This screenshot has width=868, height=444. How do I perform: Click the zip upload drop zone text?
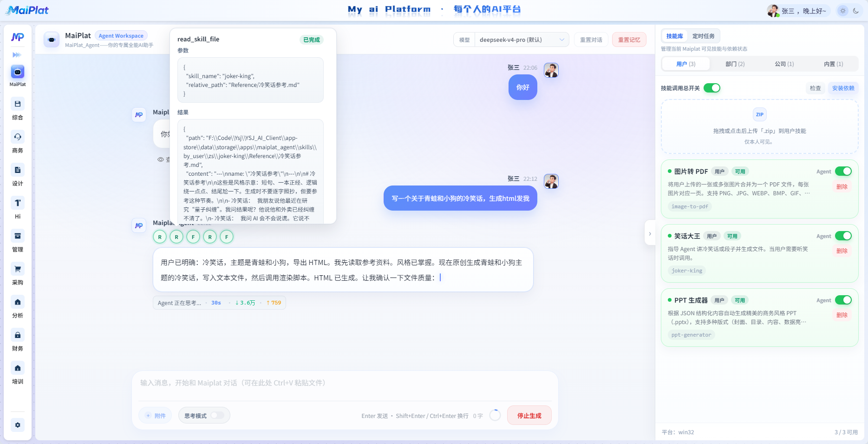coord(759,131)
